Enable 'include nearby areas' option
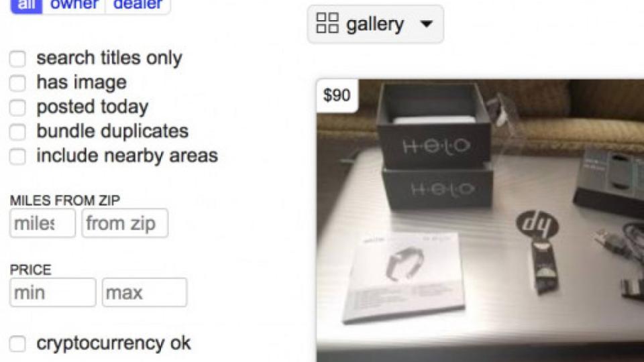Screen dimensions: 644x362 coord(17,156)
